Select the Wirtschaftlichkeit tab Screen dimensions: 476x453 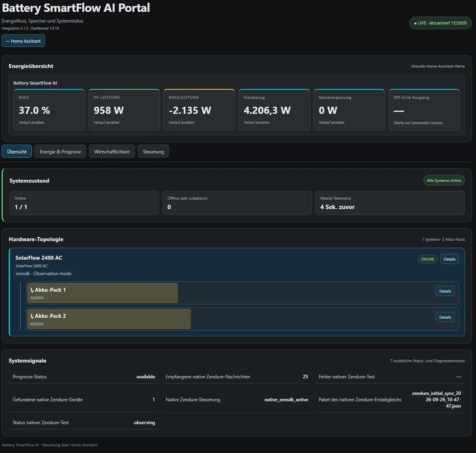(112, 152)
